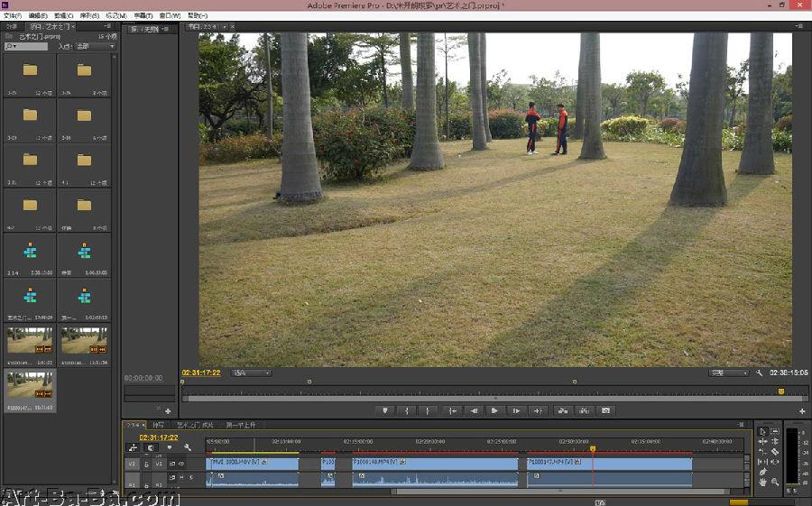Image resolution: width=812 pixels, height=506 pixels.
Task: Switch to the second timeline sequence tab
Action: click(159, 425)
